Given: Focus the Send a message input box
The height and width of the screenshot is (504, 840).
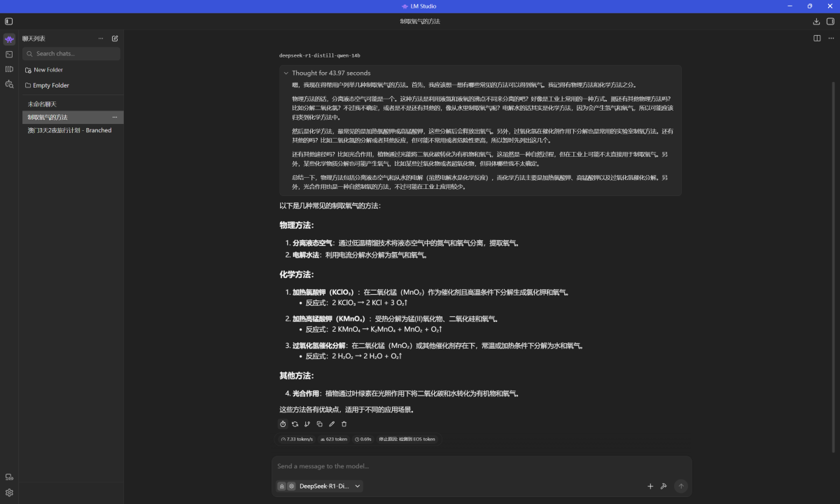Looking at the screenshot, I should point(482,466).
